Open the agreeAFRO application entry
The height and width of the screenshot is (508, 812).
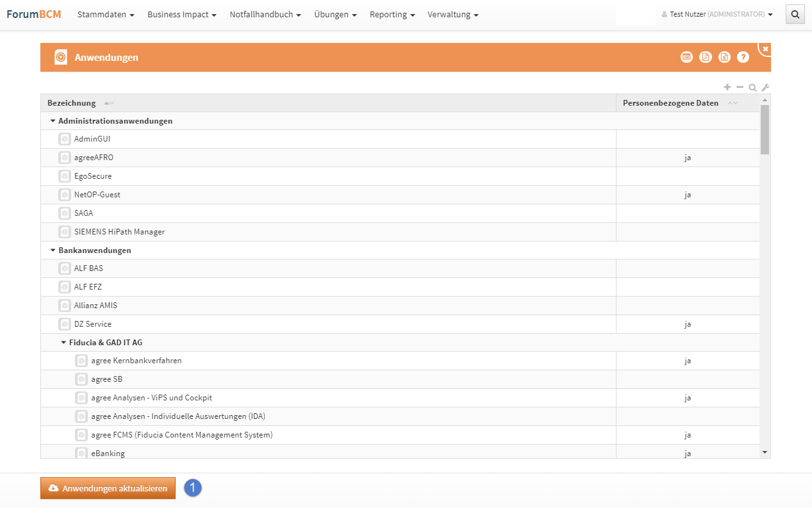click(94, 158)
